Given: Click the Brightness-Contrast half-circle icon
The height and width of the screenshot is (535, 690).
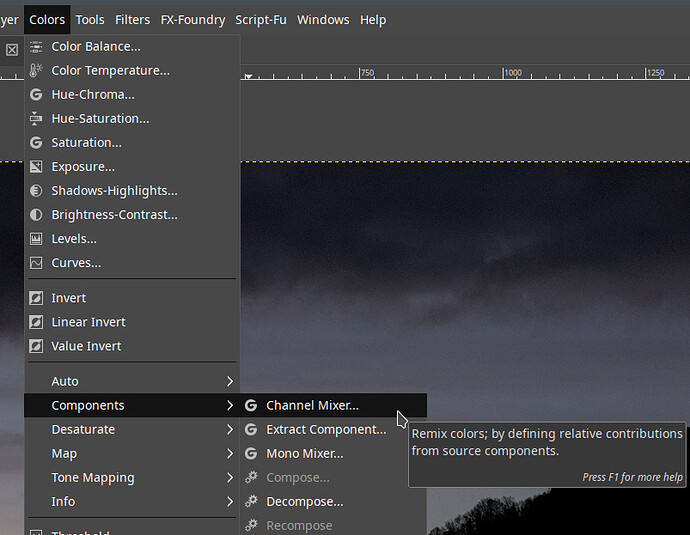Looking at the screenshot, I should click(x=36, y=215).
